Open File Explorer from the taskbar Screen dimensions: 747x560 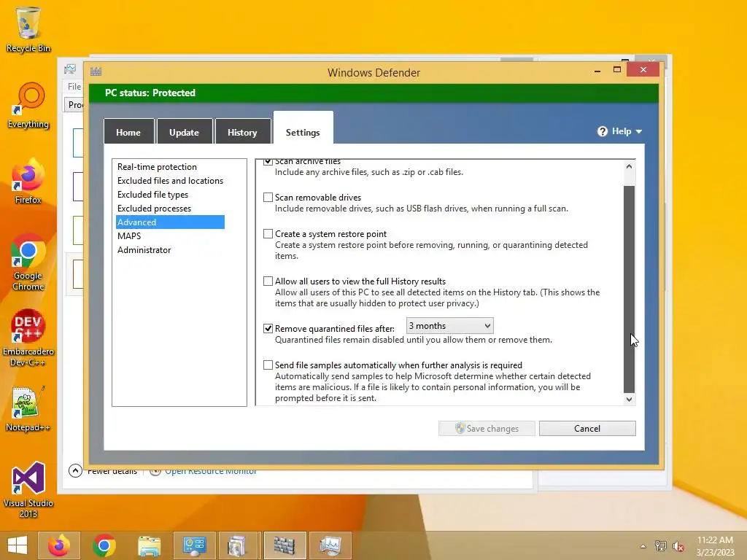coord(149,545)
